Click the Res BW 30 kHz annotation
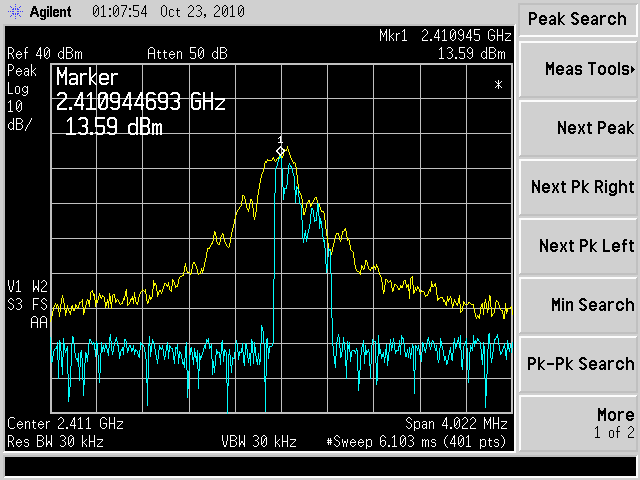640x480 pixels. point(55,442)
